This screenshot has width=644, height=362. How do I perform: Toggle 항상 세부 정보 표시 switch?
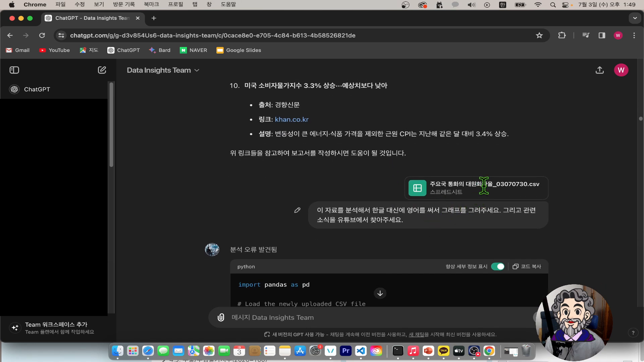(x=498, y=266)
